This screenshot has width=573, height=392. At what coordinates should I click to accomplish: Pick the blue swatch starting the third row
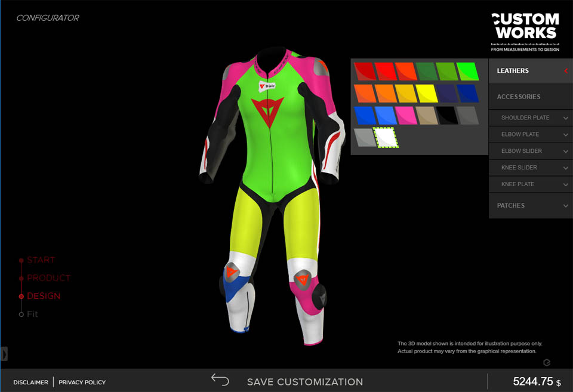pos(365,115)
